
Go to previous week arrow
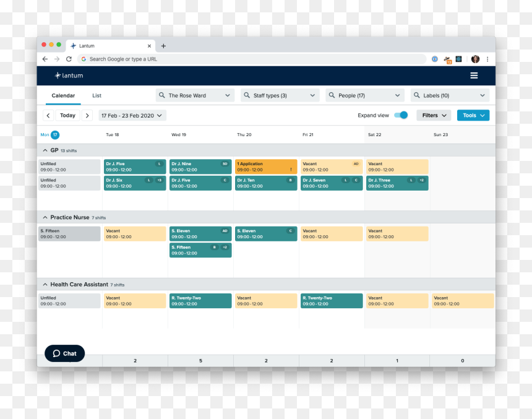pyautogui.click(x=48, y=116)
